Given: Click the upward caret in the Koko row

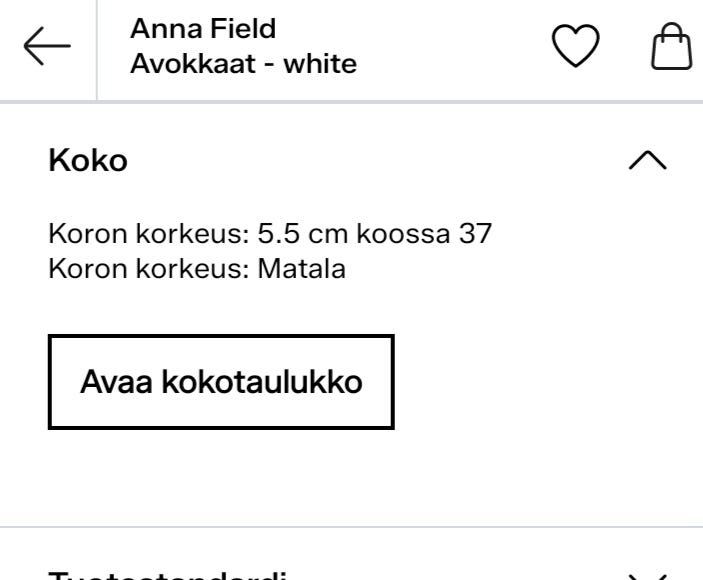Looking at the screenshot, I should point(648,160).
